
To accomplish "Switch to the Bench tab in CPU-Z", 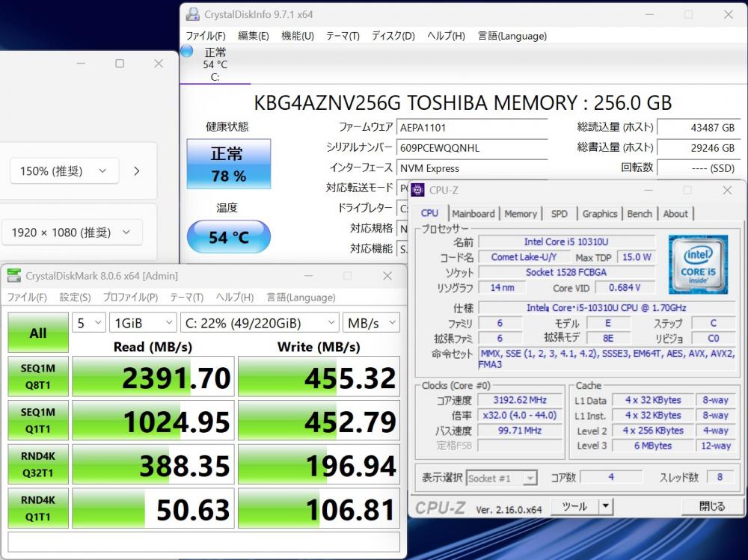I will [x=640, y=214].
